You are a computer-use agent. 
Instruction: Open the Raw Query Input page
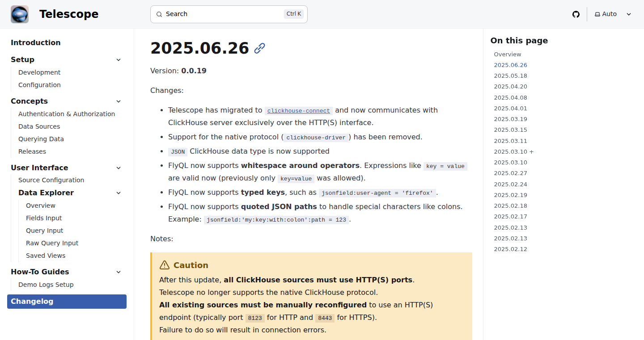[52, 243]
